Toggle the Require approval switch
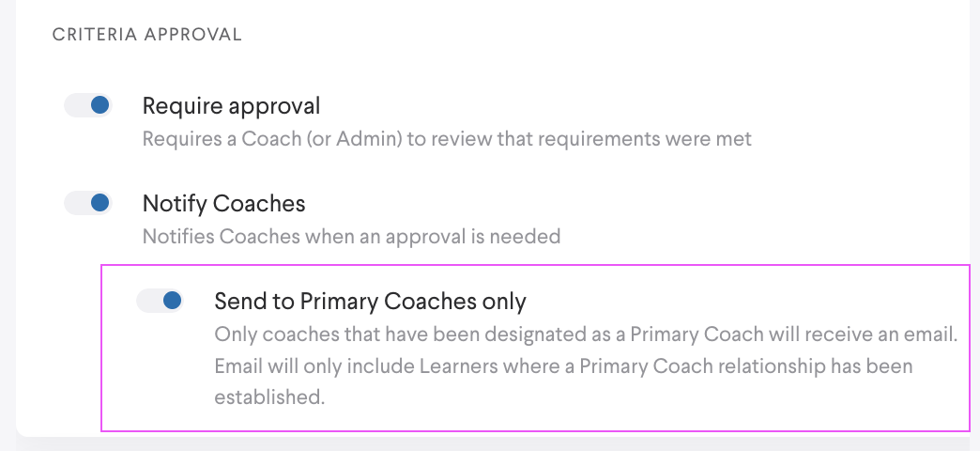The width and height of the screenshot is (980, 451). coord(88,106)
